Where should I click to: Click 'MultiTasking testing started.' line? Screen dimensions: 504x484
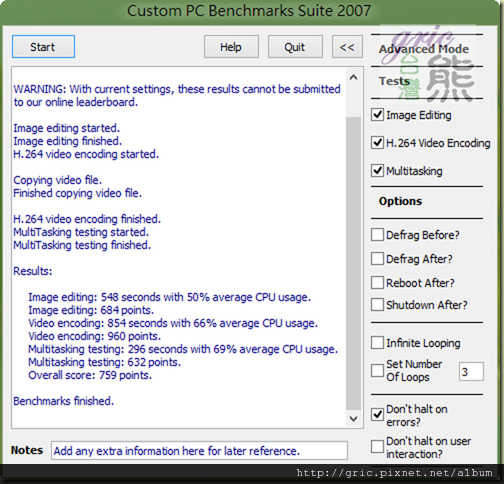81,232
